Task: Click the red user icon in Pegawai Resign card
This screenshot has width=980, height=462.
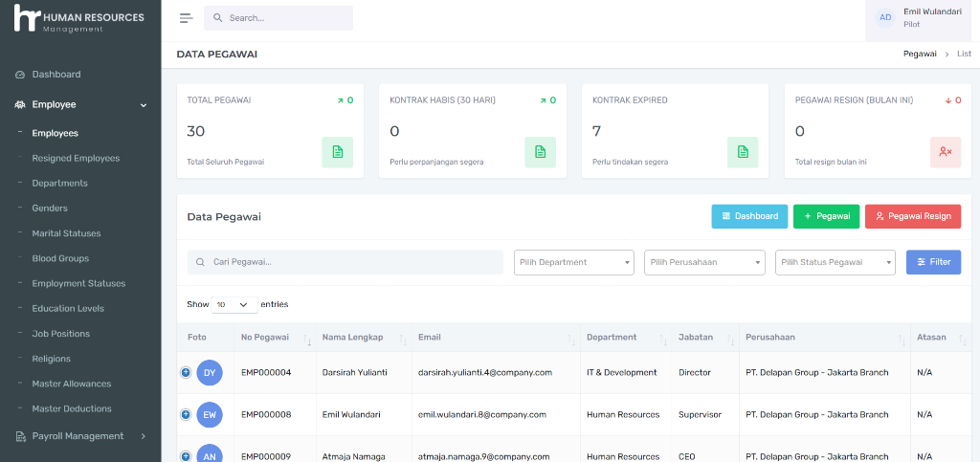Action: (x=946, y=152)
